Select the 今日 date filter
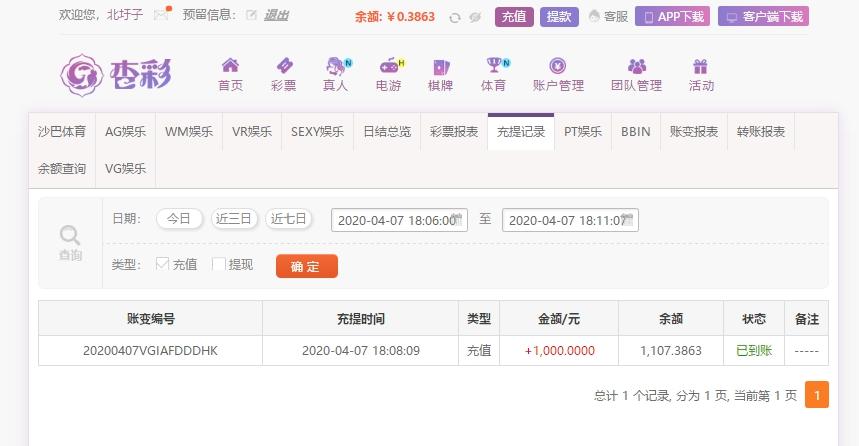This screenshot has width=859, height=446. pyautogui.click(x=179, y=219)
